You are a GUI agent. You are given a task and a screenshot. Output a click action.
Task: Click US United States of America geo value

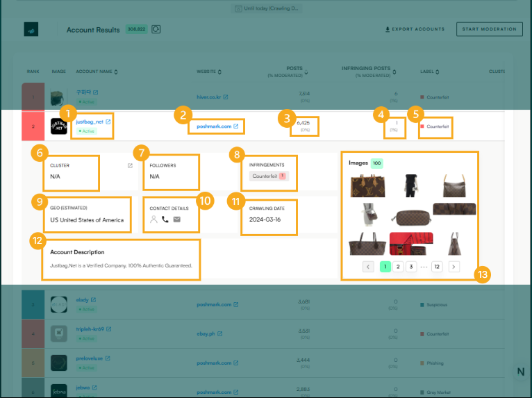[87, 220]
